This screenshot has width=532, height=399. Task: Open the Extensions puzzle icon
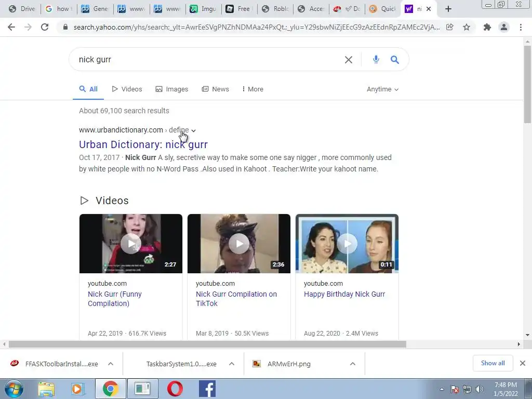(x=487, y=27)
